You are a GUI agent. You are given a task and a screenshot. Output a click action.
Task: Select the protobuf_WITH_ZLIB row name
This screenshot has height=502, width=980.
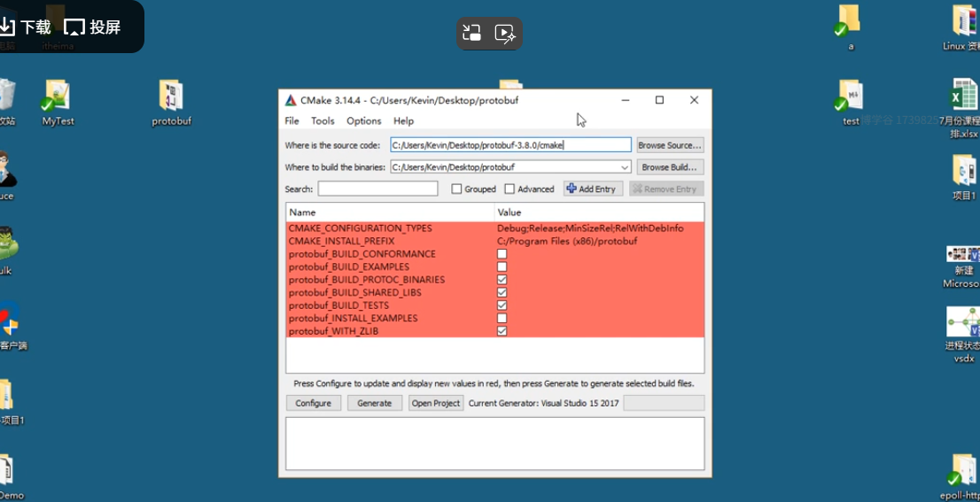pyautogui.click(x=333, y=331)
